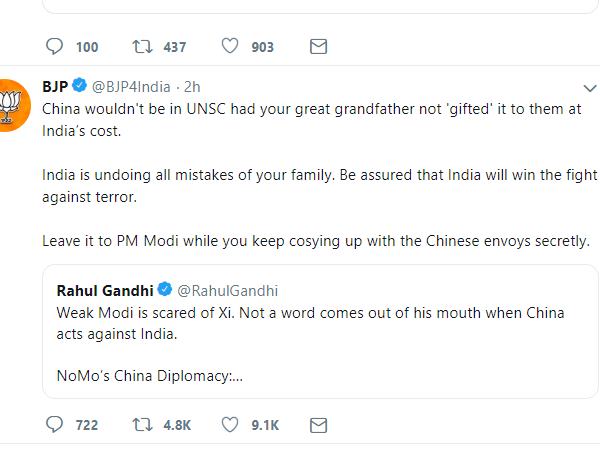Like the tweet with 903 likes
The width and height of the screenshot is (600, 450).
click(x=230, y=46)
